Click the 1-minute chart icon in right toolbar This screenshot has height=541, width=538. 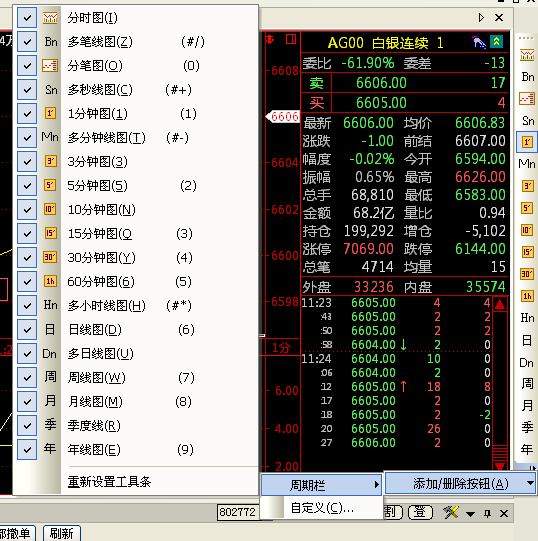[x=527, y=142]
